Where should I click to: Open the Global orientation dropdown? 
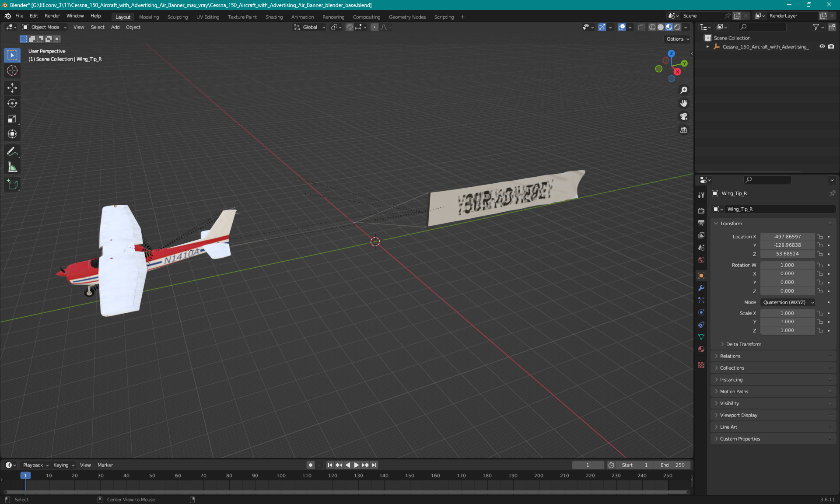tap(310, 27)
